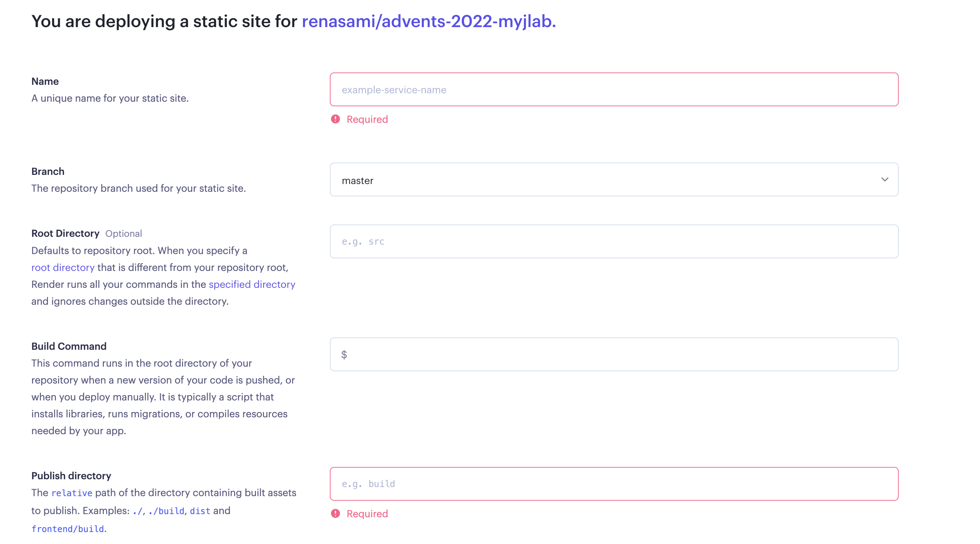Click the 'Build Command' field label

click(x=69, y=347)
